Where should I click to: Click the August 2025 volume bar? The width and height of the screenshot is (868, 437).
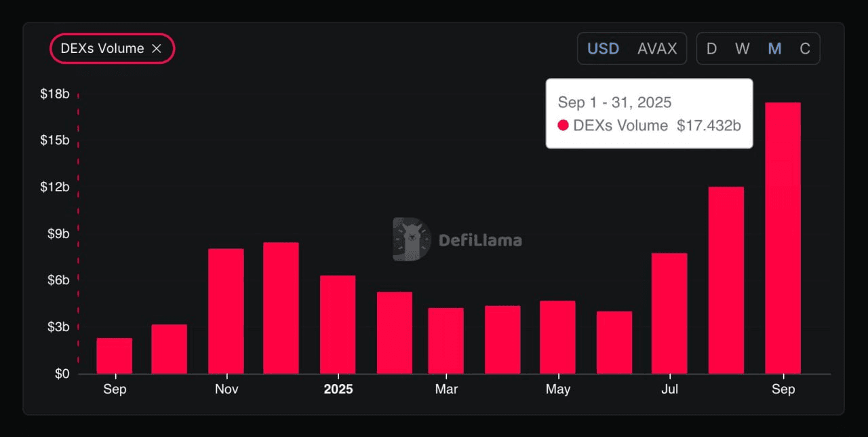tap(726, 280)
